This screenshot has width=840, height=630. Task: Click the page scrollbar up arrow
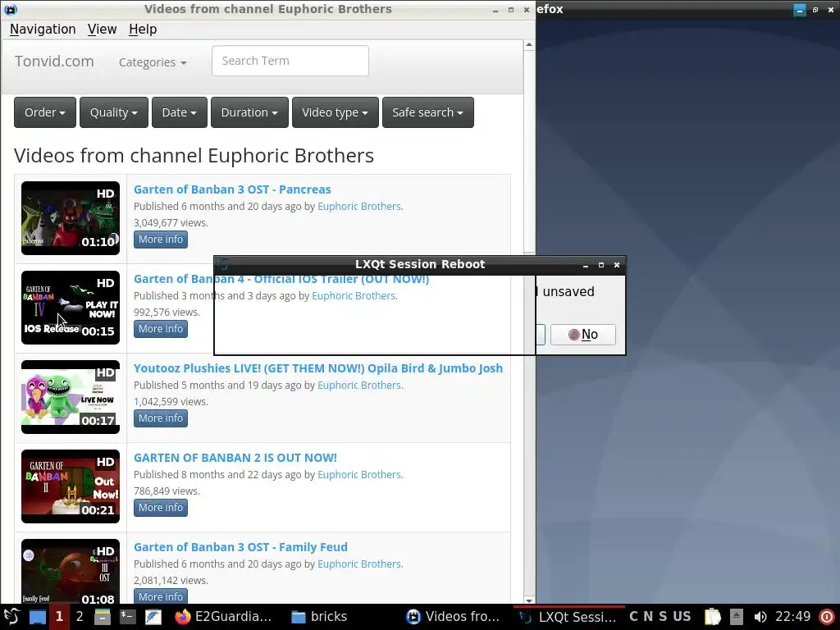(529, 45)
